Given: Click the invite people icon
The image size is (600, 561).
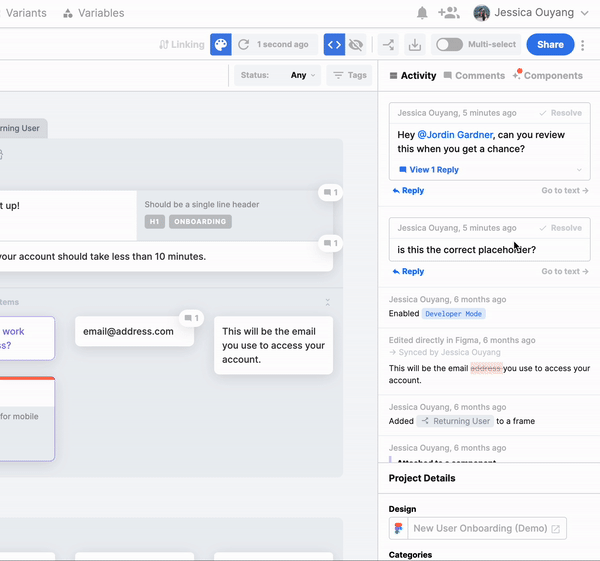Looking at the screenshot, I should pos(448,13).
